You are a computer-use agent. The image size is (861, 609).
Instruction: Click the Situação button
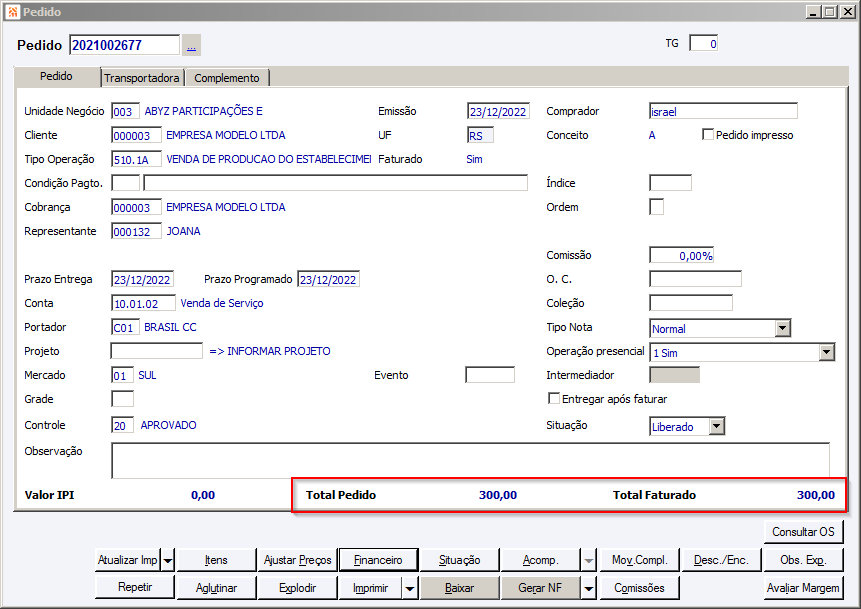[x=460, y=560]
